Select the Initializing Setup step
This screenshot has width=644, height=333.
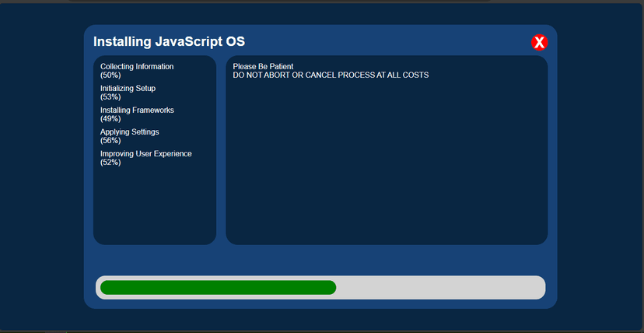tap(128, 89)
